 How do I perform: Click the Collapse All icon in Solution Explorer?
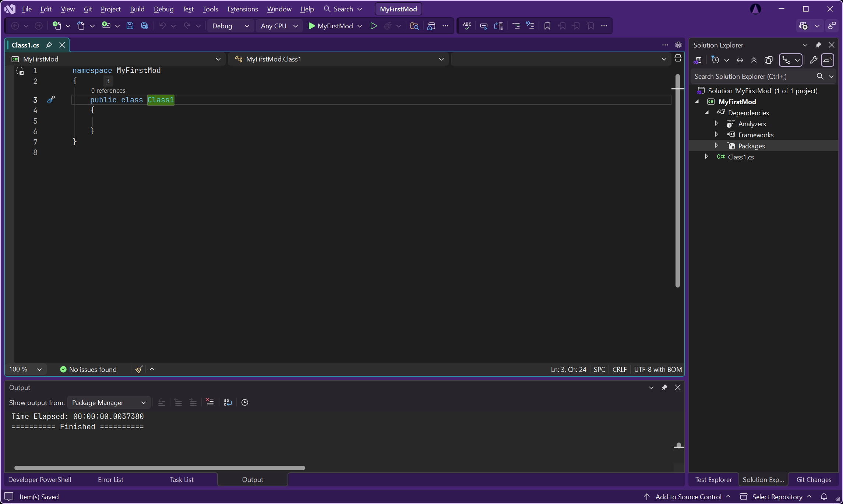[x=754, y=60]
